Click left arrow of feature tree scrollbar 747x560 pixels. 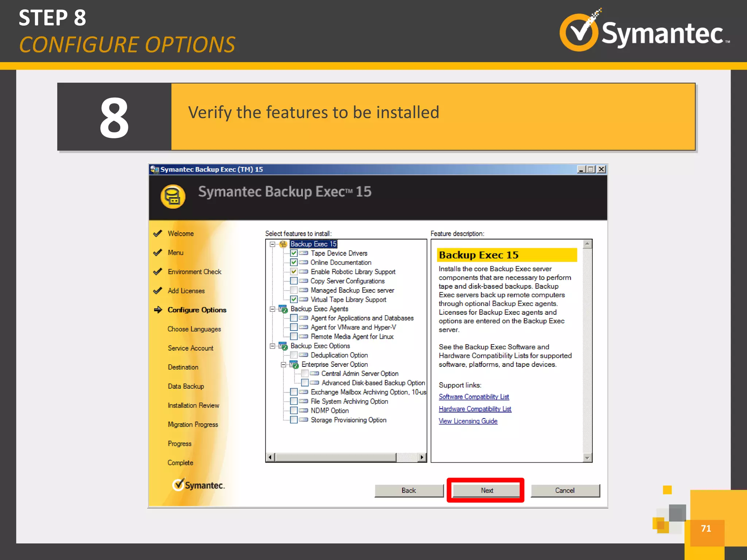(270, 457)
